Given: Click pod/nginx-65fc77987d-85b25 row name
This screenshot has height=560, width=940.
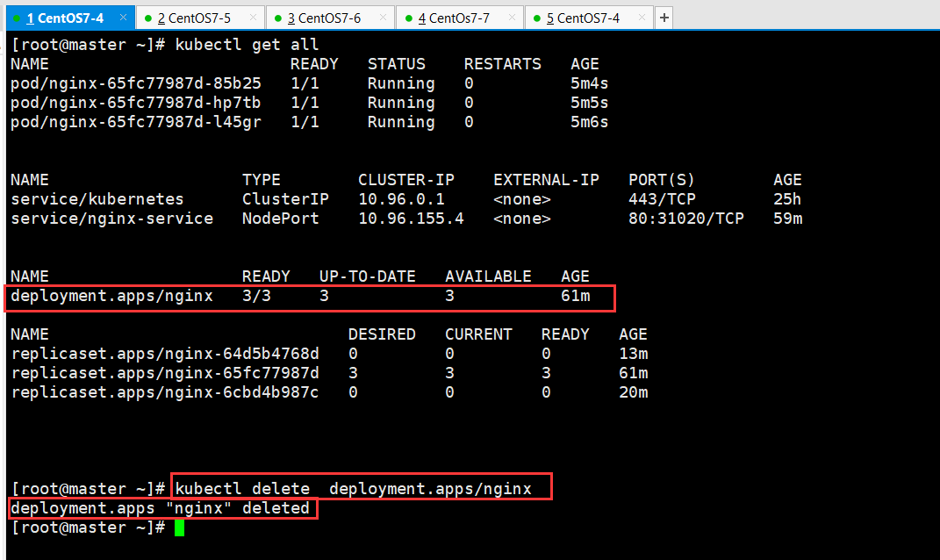Looking at the screenshot, I should click(x=136, y=83).
